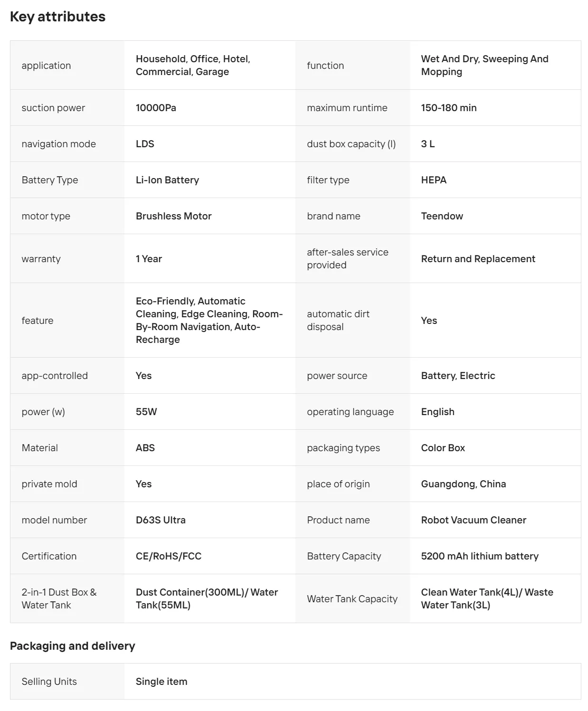Select the 150-180 min runtime value

click(449, 108)
